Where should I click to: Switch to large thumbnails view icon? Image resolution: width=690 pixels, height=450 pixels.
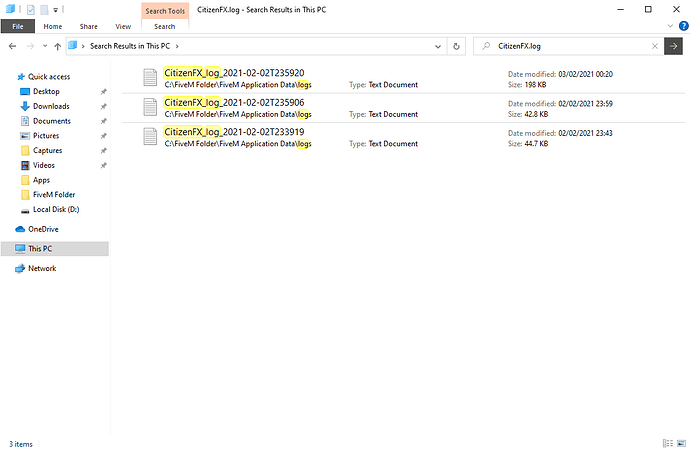point(680,442)
